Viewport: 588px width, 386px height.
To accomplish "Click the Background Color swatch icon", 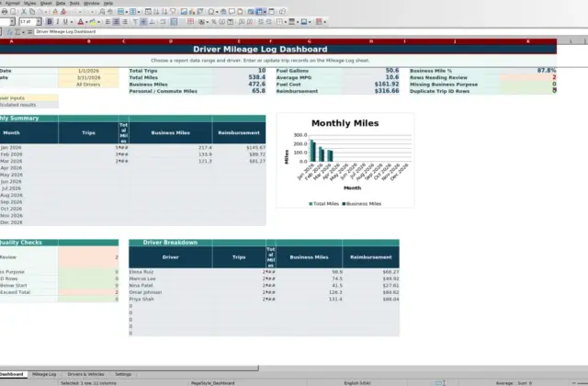I will tap(304, 22).
